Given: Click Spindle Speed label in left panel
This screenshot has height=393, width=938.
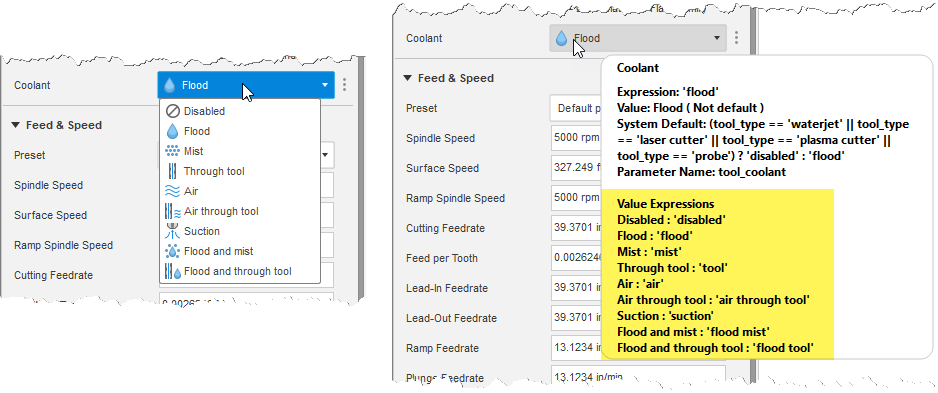Looking at the screenshot, I should 48,185.
